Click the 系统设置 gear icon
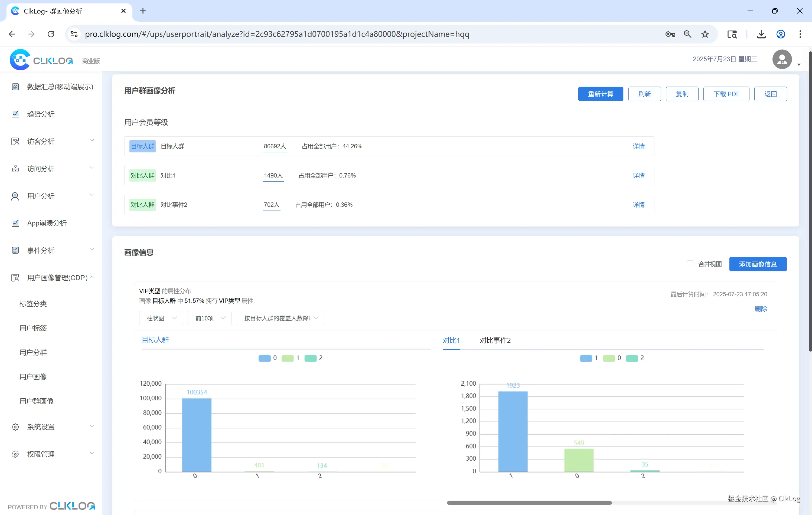812x515 pixels. (x=15, y=427)
